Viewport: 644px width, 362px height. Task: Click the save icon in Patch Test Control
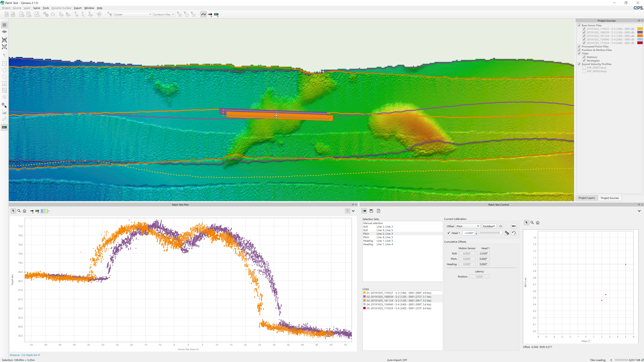371,211
